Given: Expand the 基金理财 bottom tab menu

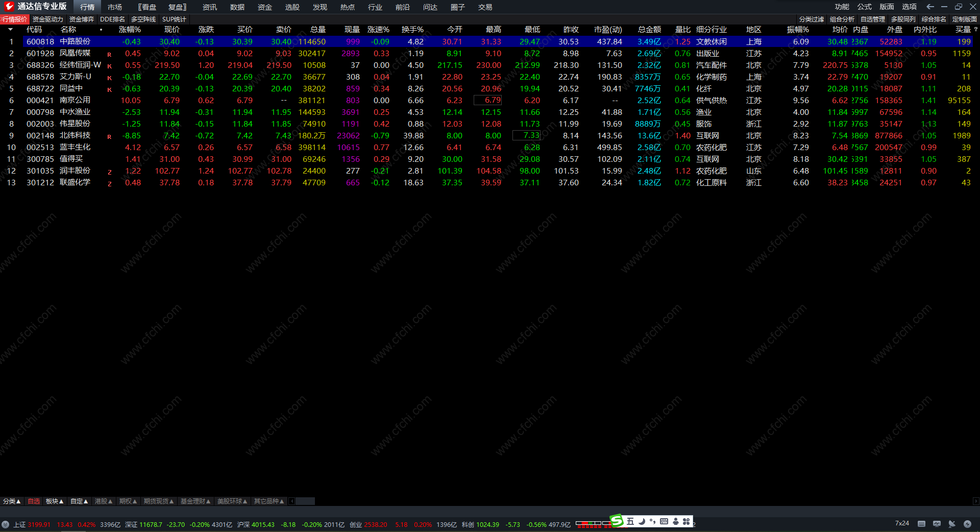Looking at the screenshot, I should pos(195,501).
